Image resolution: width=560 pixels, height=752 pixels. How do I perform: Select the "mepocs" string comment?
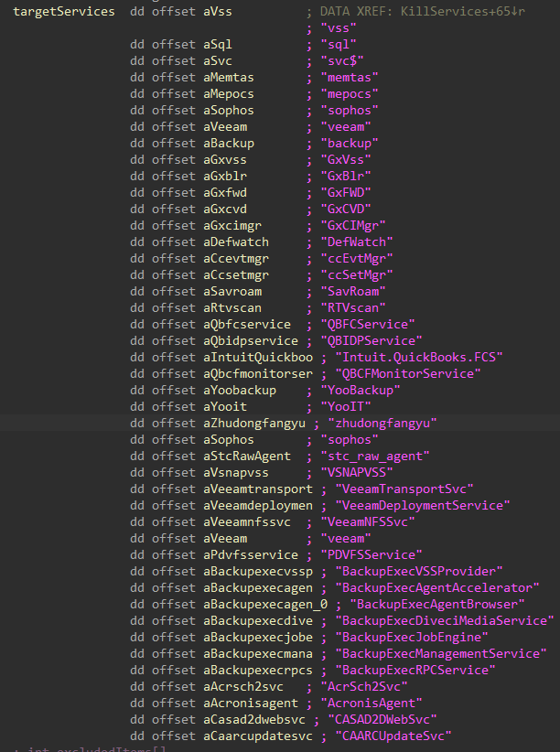coord(350,94)
